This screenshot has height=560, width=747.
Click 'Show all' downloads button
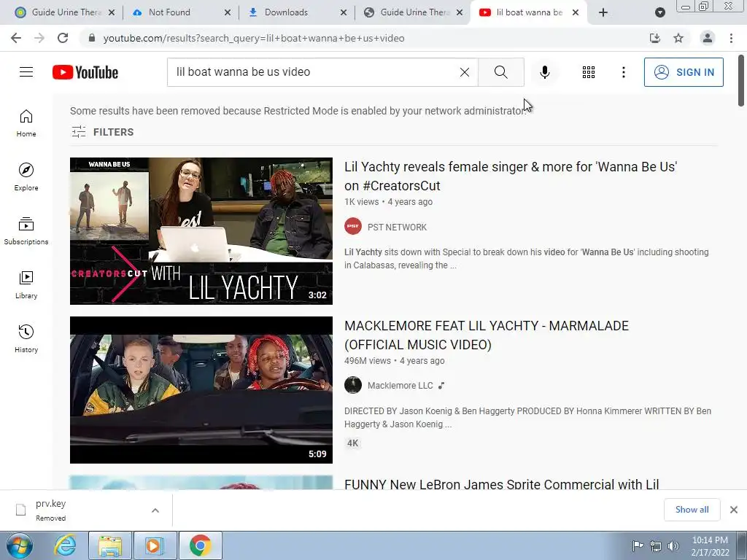(692, 510)
